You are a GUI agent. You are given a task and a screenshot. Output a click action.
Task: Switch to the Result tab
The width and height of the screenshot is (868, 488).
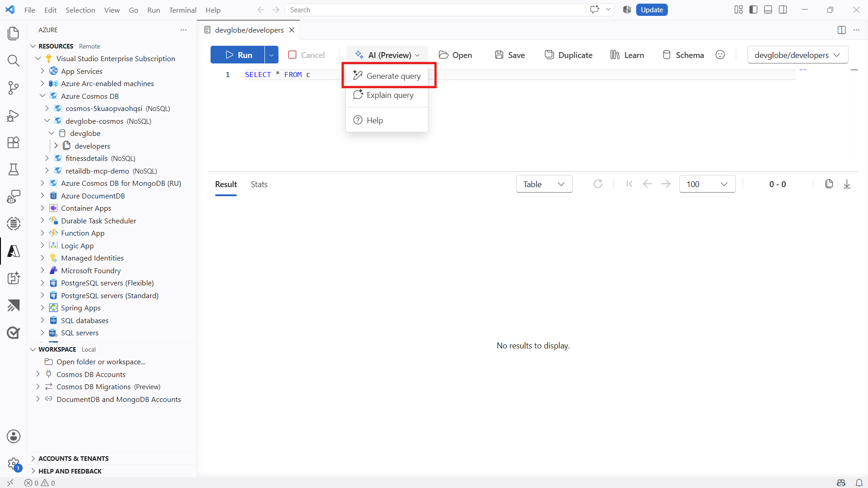pyautogui.click(x=226, y=184)
